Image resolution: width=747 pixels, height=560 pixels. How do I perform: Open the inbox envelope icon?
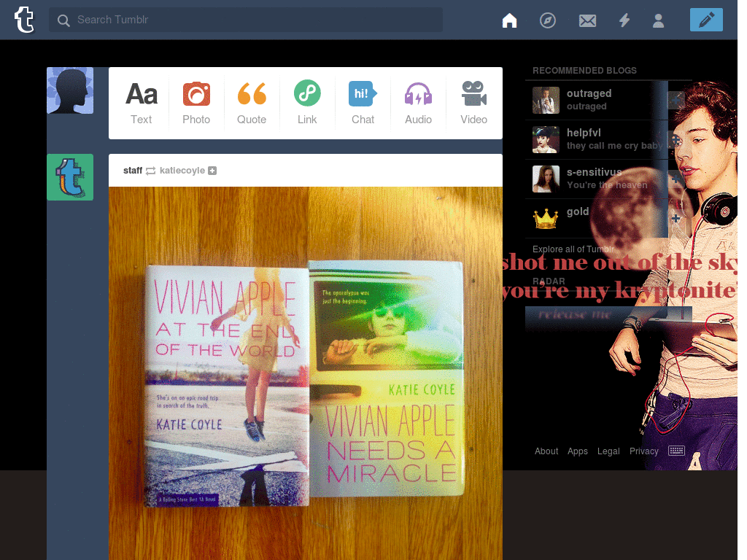(587, 20)
